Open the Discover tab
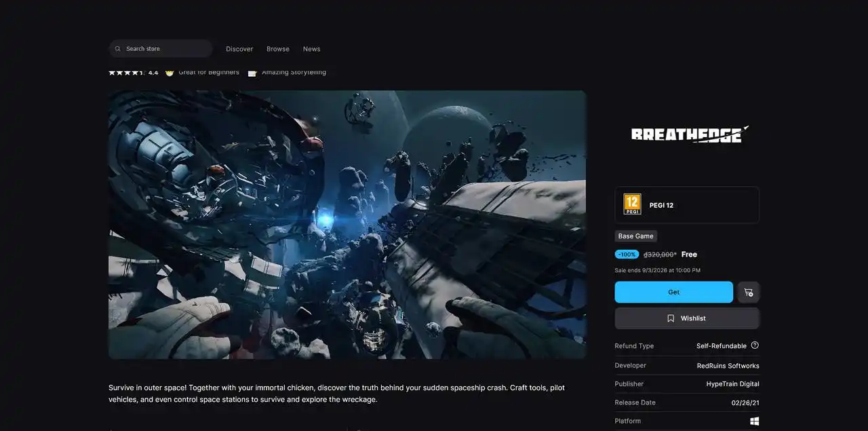This screenshot has width=868, height=431. click(239, 49)
